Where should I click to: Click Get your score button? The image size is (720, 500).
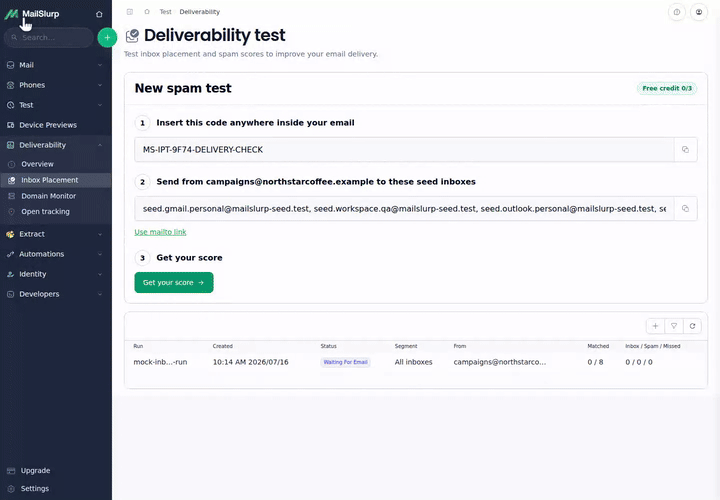pos(174,283)
